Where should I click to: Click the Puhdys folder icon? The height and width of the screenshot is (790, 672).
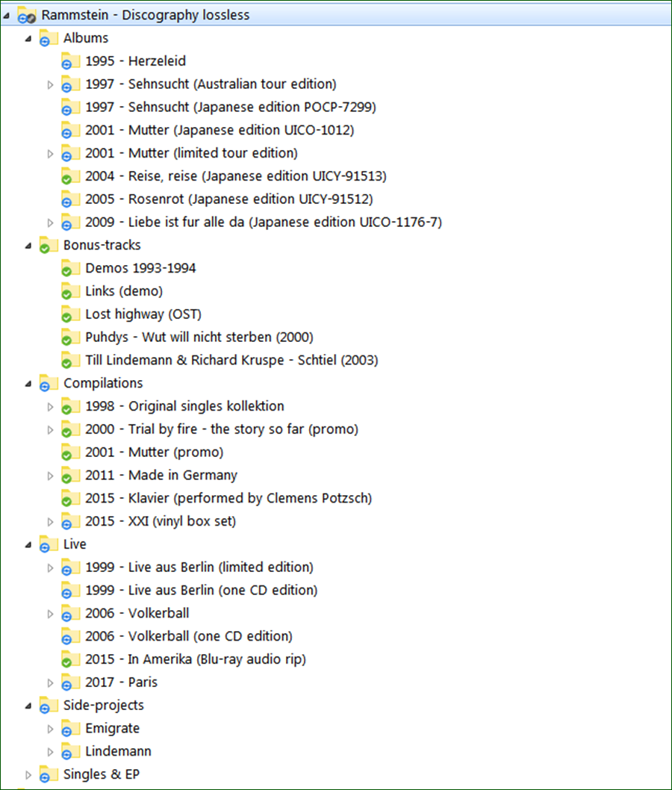point(70,337)
